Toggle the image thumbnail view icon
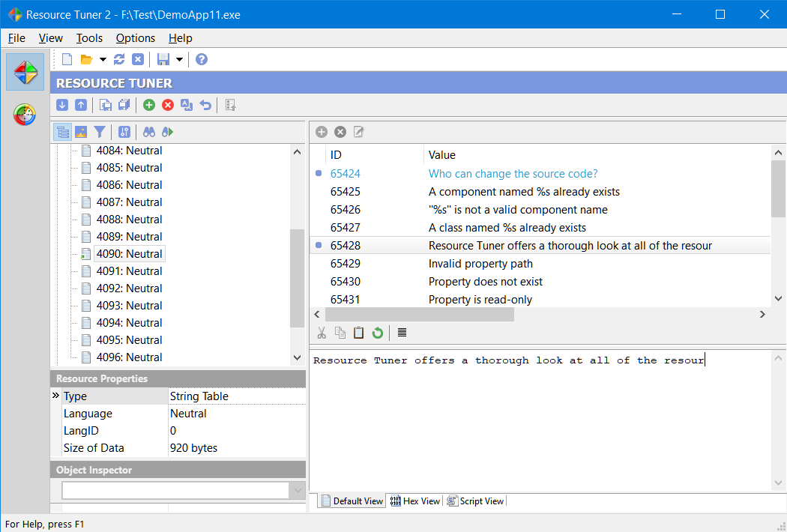This screenshot has width=787, height=532. coord(81,132)
